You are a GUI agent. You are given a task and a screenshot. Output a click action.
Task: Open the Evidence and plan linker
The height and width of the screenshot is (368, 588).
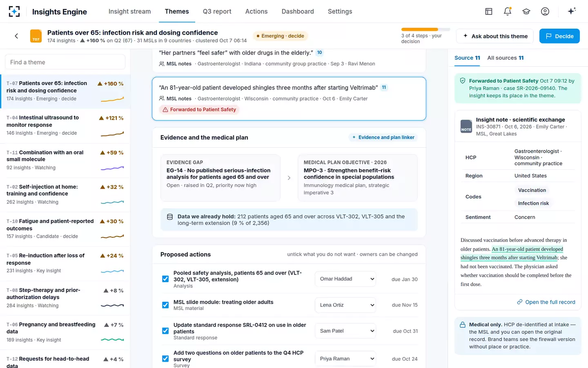383,137
